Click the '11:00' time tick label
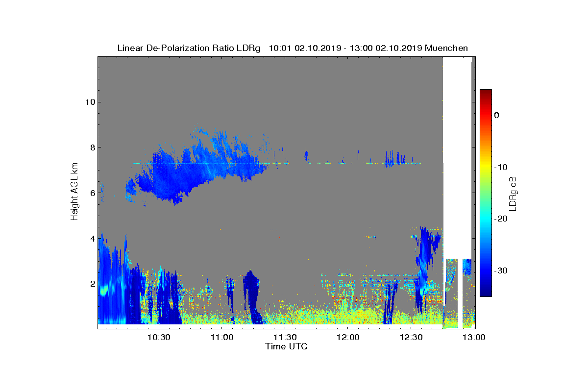This screenshot has height=392, width=588. pyautogui.click(x=221, y=337)
